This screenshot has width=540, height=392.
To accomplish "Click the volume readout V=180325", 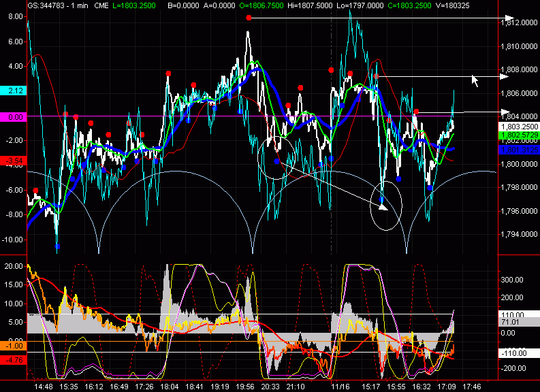I will (452, 5).
